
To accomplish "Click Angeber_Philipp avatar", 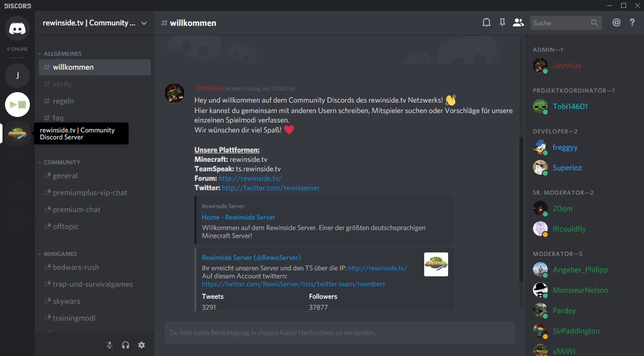I will (540, 269).
